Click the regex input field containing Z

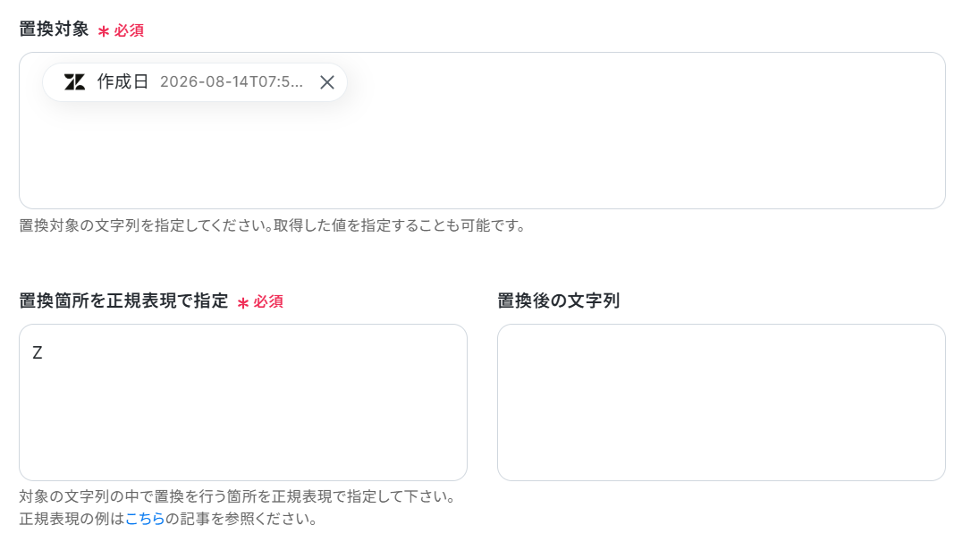[243, 402]
